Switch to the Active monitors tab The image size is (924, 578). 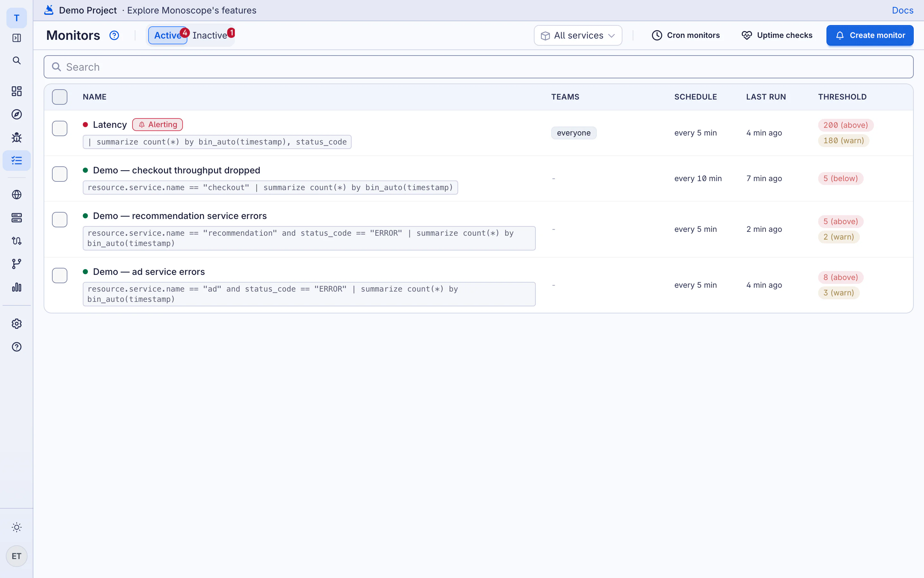(x=168, y=36)
